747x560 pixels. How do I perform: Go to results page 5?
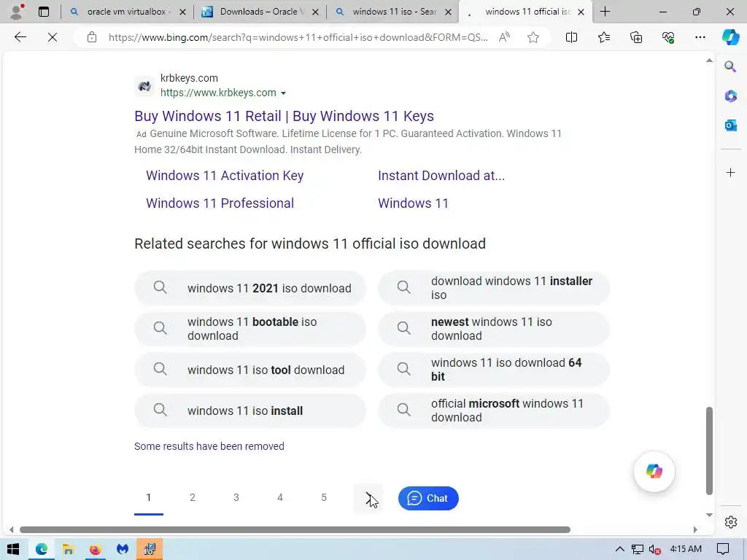click(x=324, y=497)
